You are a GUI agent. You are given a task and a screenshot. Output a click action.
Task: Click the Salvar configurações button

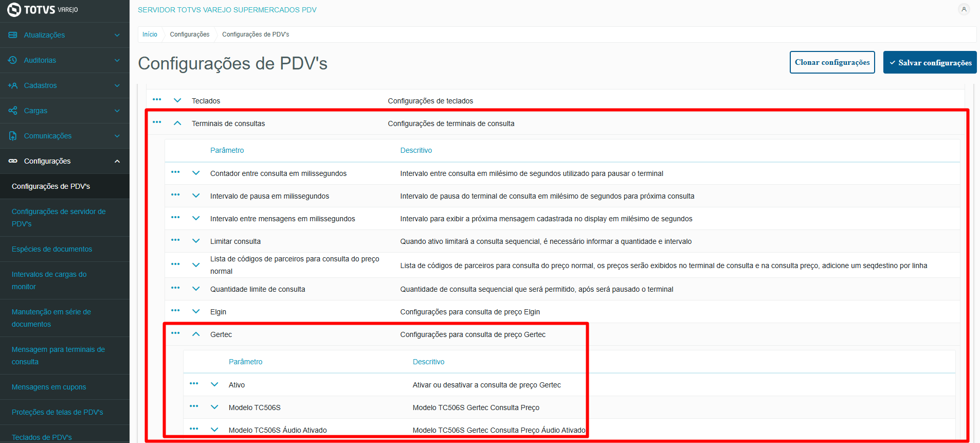[930, 62]
